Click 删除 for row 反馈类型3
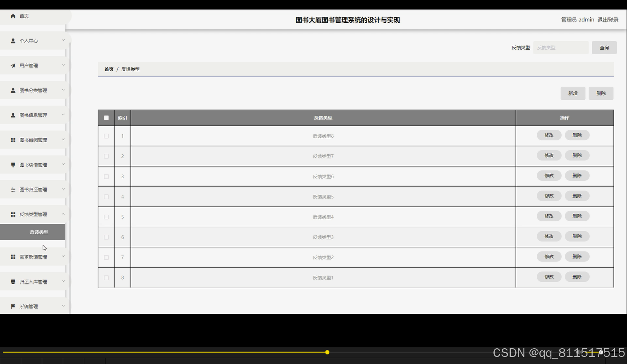 point(577,237)
